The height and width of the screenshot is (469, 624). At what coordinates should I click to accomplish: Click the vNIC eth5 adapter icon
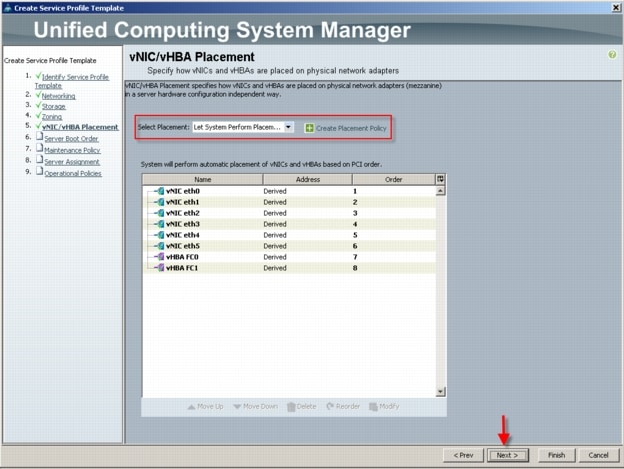[161, 246]
